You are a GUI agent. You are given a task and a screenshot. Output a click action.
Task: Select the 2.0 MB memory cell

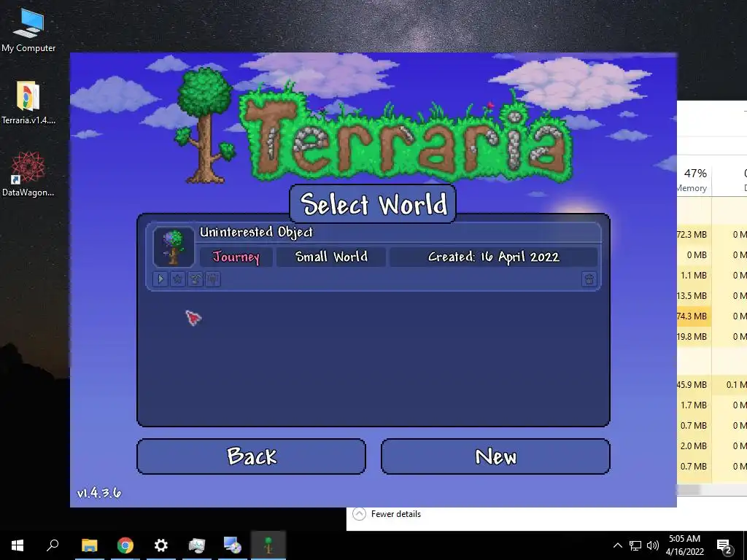[x=694, y=446]
